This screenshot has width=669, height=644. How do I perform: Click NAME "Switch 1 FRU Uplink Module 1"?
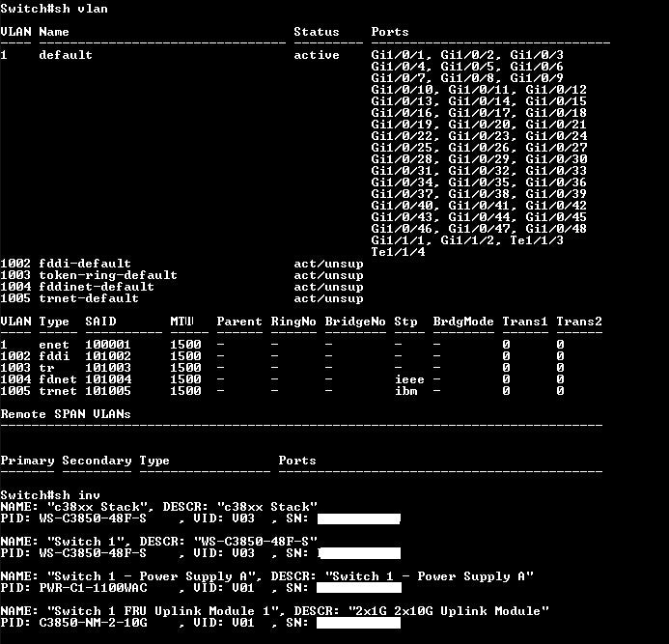143,611
